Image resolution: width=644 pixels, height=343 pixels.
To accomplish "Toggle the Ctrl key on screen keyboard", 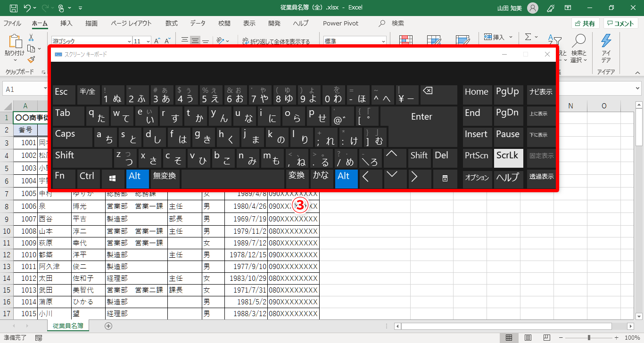I will (x=88, y=179).
